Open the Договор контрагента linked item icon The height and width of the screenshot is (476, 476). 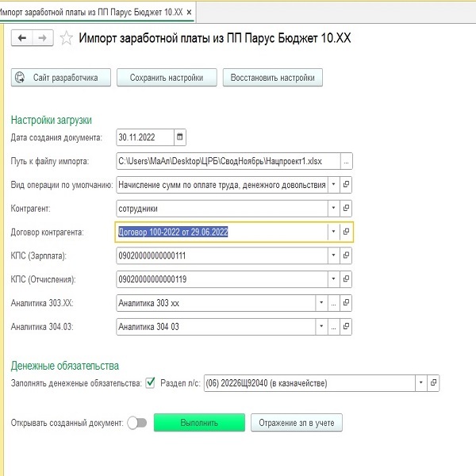[346, 232]
